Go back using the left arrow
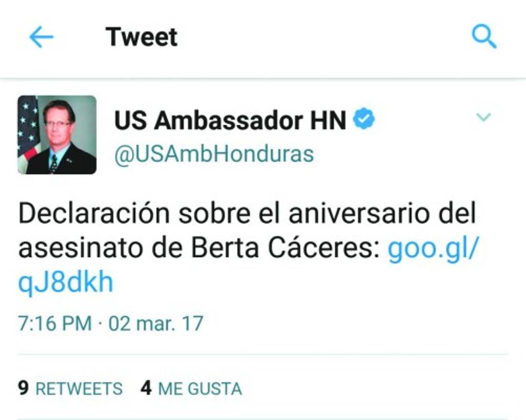This screenshot has height=420, width=526. pos(41,37)
